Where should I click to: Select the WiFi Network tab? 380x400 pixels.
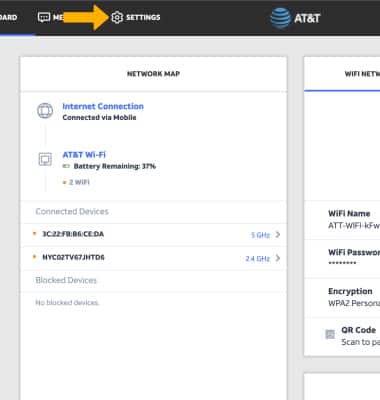pos(362,74)
